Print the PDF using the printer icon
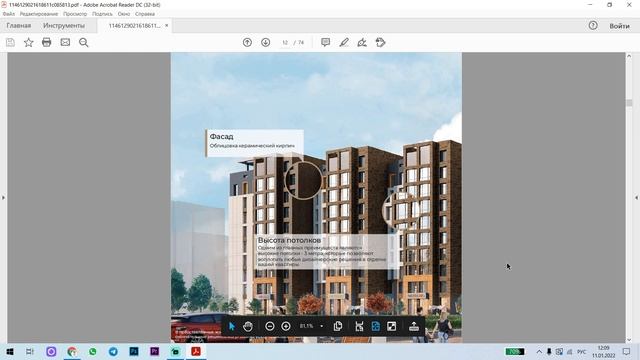640x360 pixels. coord(47,42)
